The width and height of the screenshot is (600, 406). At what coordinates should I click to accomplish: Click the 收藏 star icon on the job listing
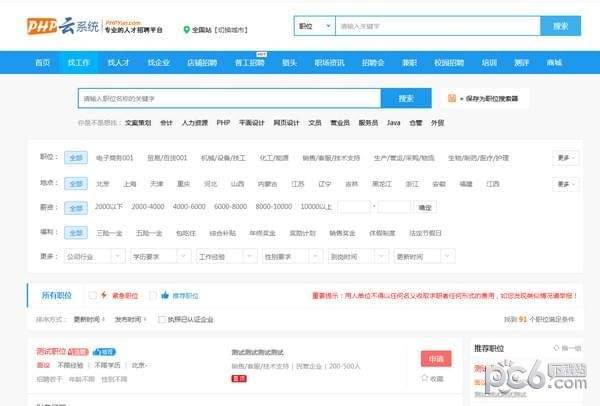(x=422, y=379)
